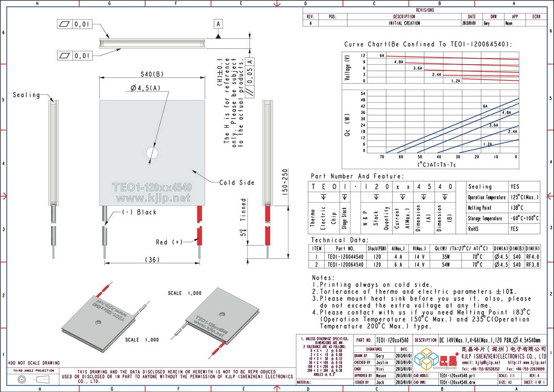The width and height of the screenshot is (554, 392).
Task: Select the DC 14V(Max.) description field
Action: click(x=490, y=340)
